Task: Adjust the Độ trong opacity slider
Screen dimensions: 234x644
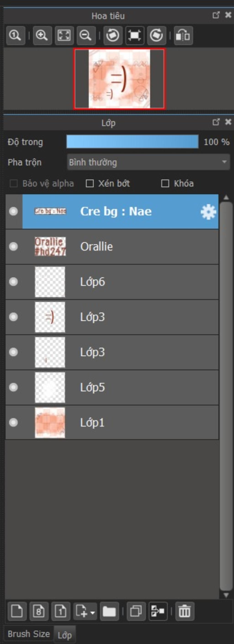Action: click(x=132, y=142)
